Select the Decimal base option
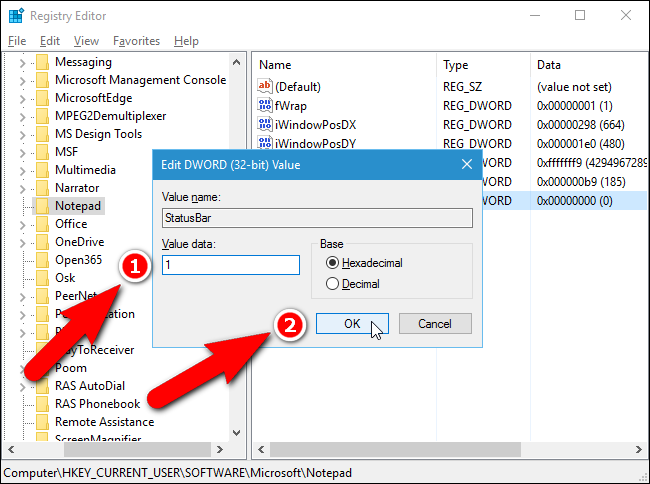Image resolution: width=650 pixels, height=484 pixels. 332,284
